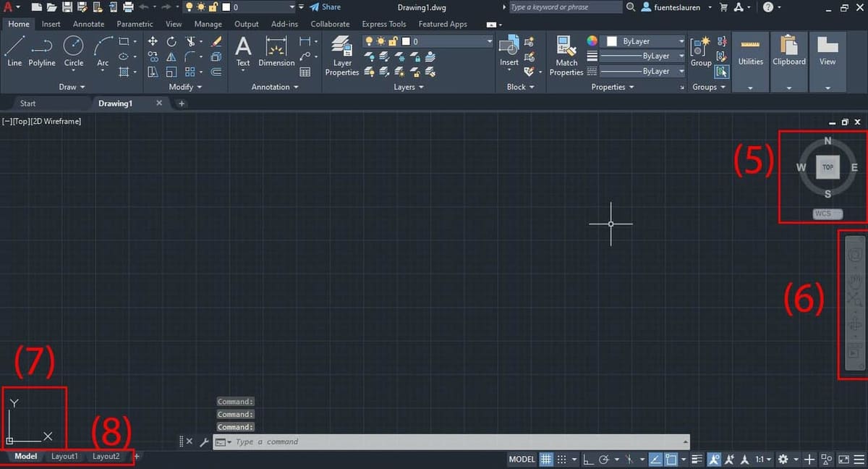Screen dimensions: 868x469
Task: Click Match Properties icon
Action: 566,56
